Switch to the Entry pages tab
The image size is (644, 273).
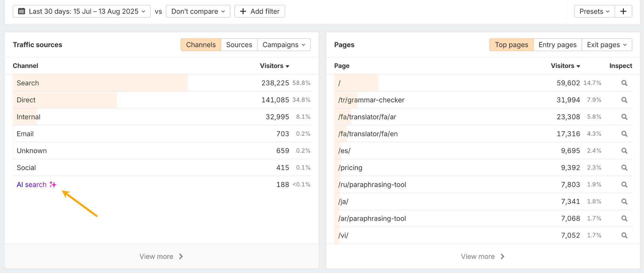[x=557, y=45]
